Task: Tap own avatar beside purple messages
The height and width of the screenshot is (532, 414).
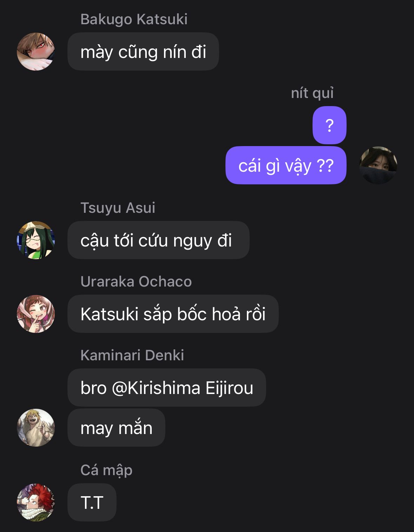Action: [378, 165]
